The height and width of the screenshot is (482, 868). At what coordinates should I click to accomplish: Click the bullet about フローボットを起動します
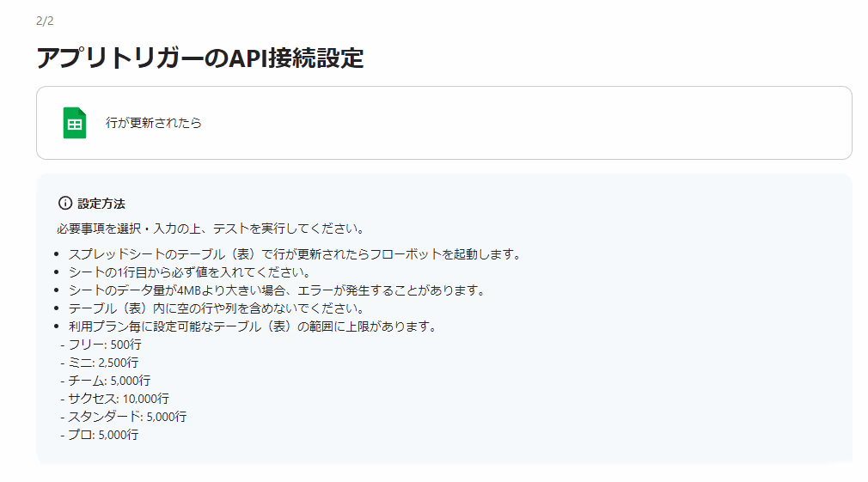tap(295, 254)
